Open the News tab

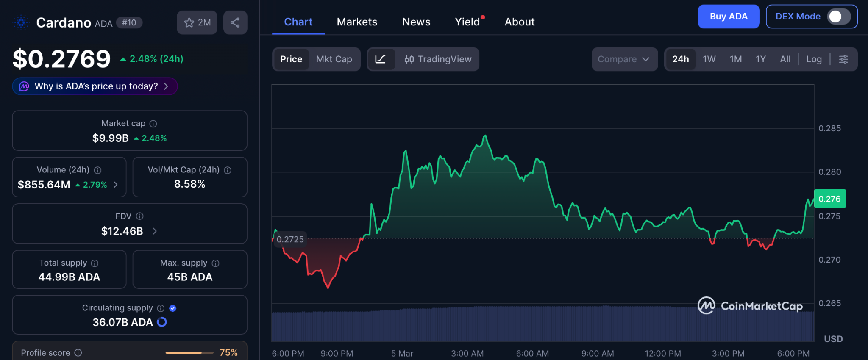[416, 22]
